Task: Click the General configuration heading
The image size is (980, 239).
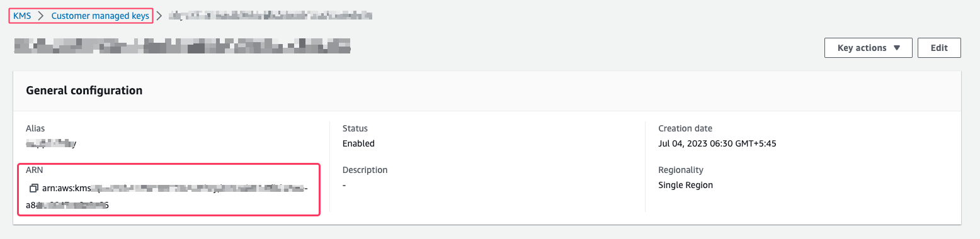Action: click(84, 91)
